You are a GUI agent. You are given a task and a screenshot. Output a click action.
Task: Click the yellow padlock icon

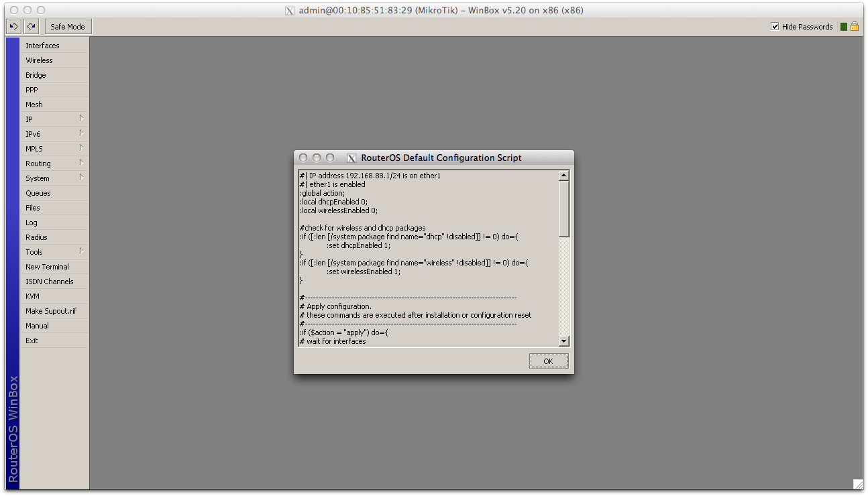click(x=855, y=26)
